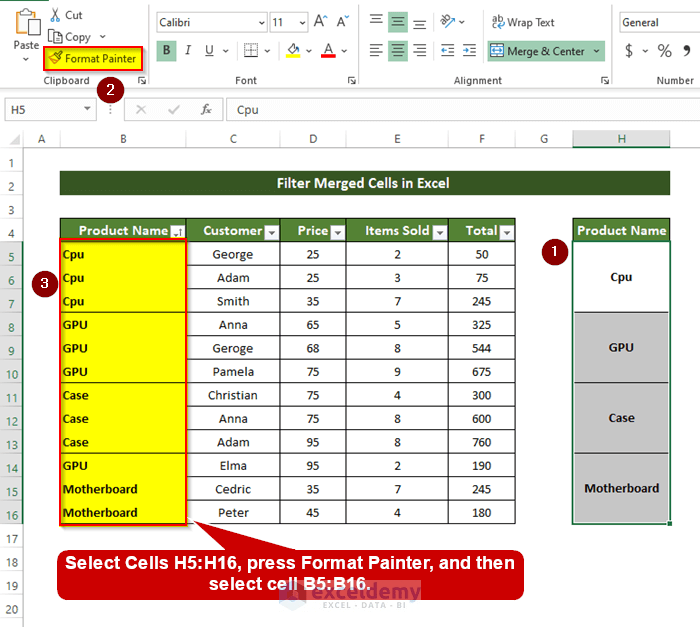Toggle center horizontal alignment
Screen dimensions: 700x627
point(398,50)
